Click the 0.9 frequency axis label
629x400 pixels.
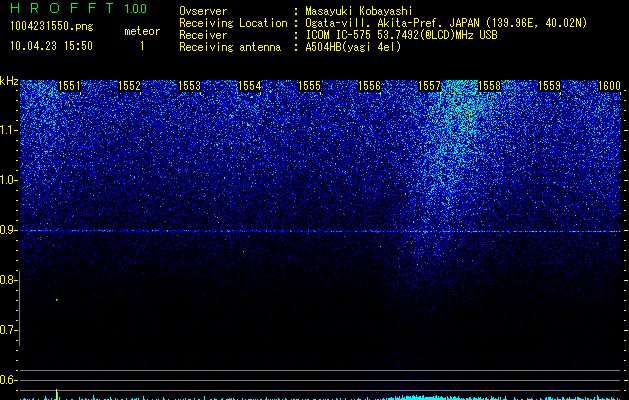(9, 230)
